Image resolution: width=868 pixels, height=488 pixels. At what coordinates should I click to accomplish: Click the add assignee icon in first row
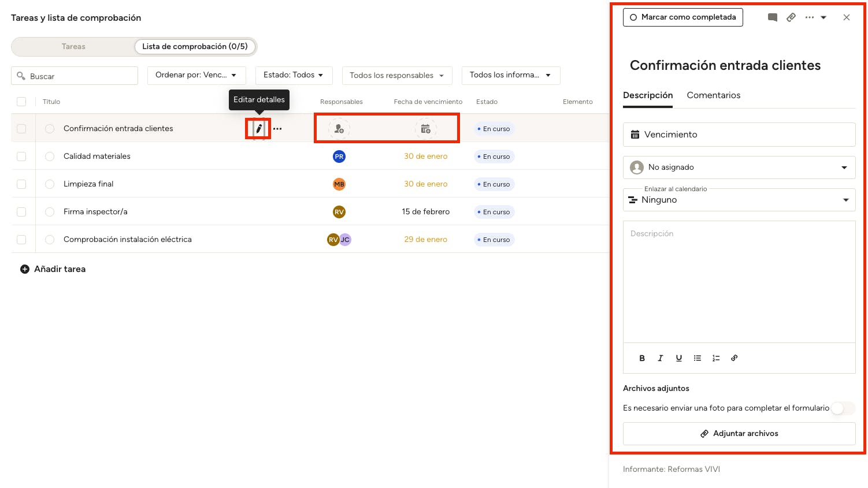tap(339, 129)
